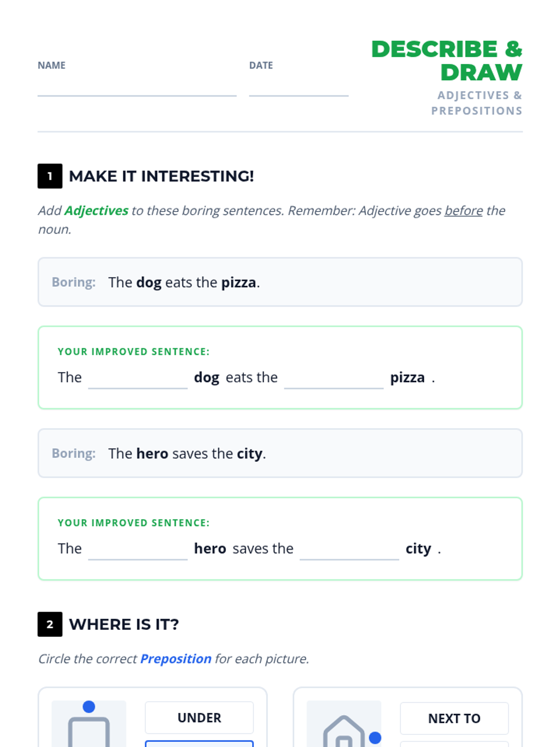
Task: Click the 'The dog eats the pizza' box
Action: (x=280, y=282)
